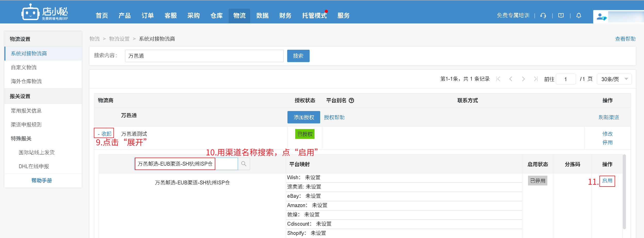Go to the last page arrow
644x238 pixels.
[x=536, y=79]
